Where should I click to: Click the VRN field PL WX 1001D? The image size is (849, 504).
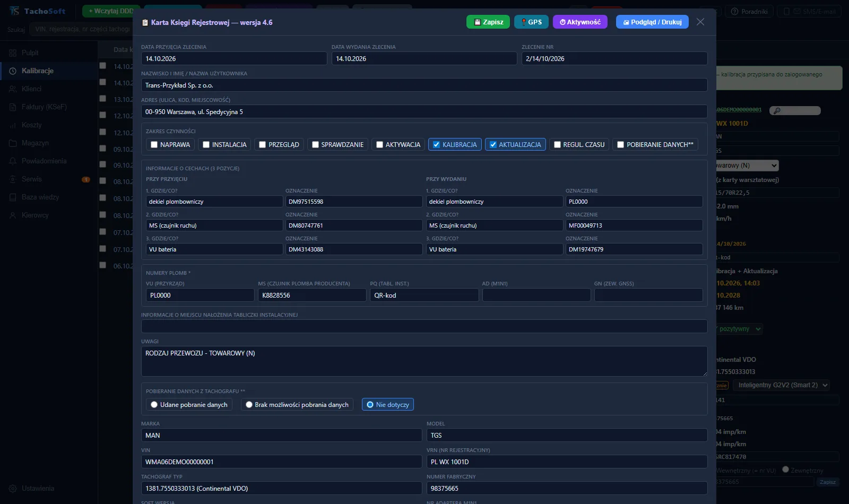coord(567,462)
